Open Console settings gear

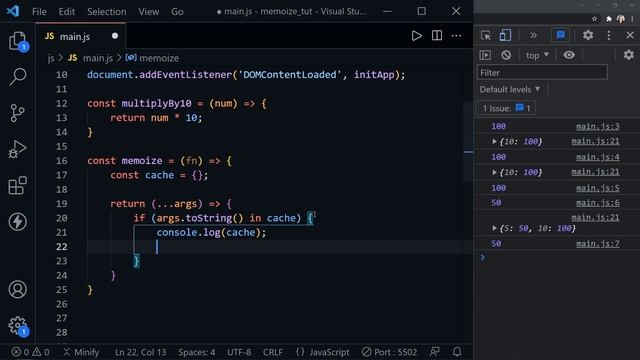pos(629,55)
